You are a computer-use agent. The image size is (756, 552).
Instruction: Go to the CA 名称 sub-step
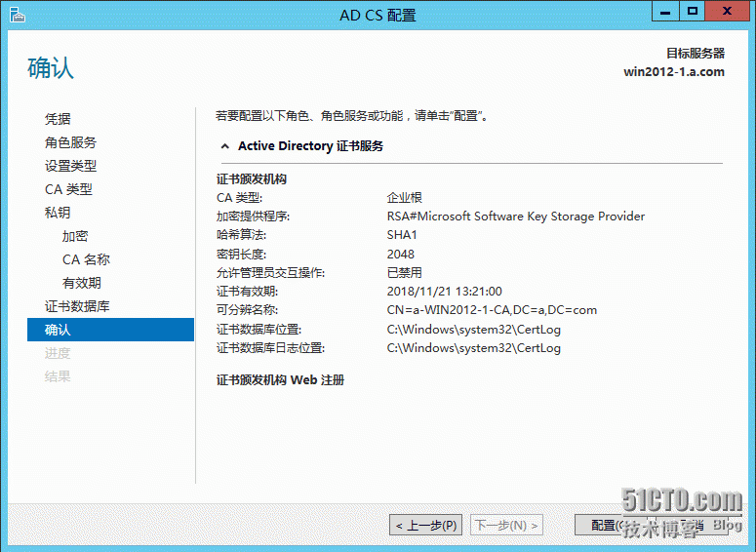[86, 259]
